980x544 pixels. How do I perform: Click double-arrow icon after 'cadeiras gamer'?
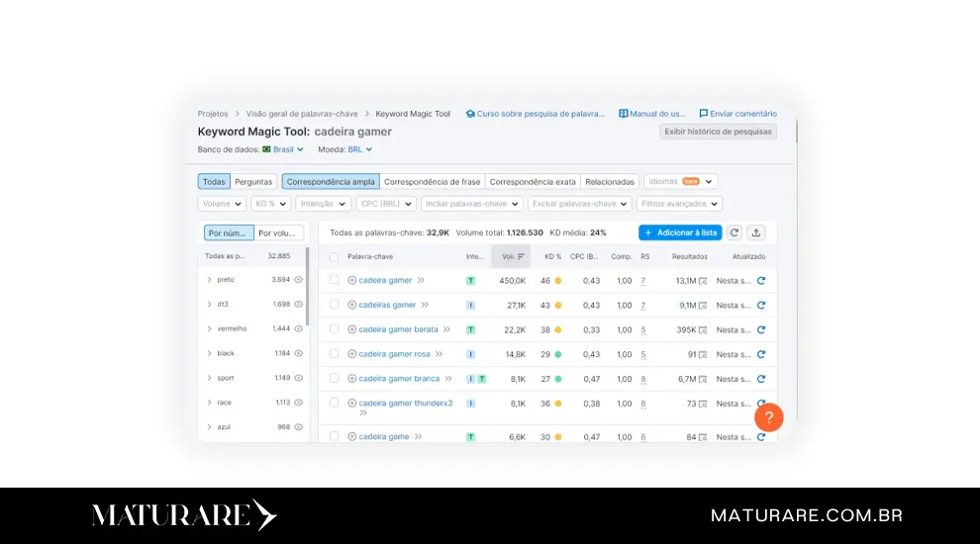pyautogui.click(x=425, y=305)
